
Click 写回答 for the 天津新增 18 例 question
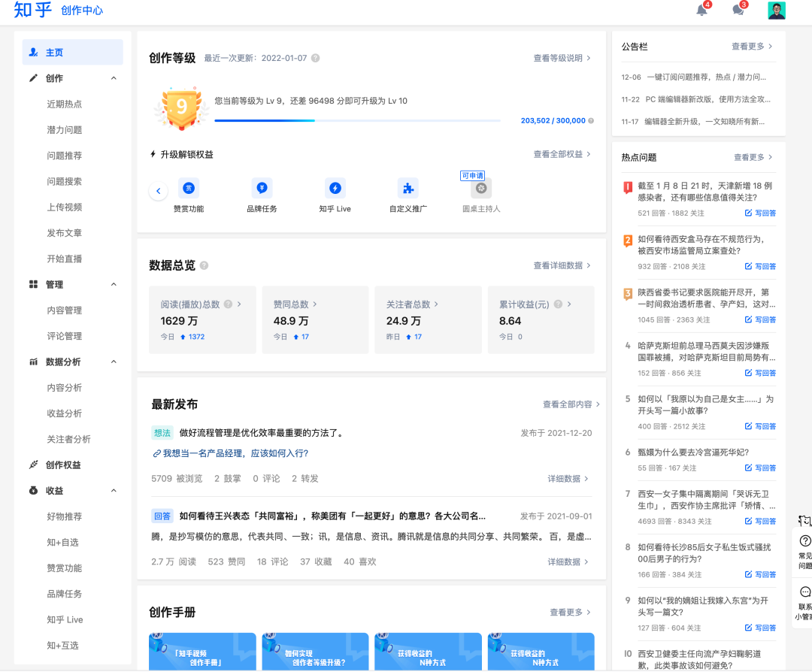pos(760,213)
